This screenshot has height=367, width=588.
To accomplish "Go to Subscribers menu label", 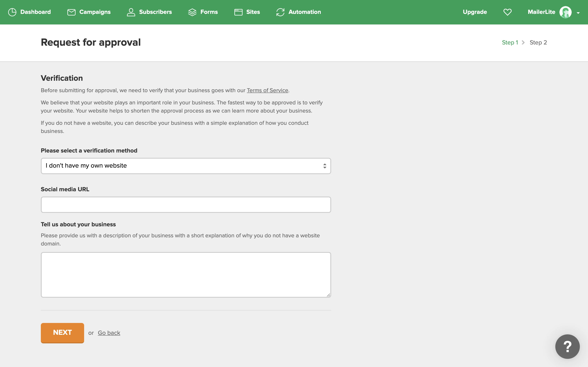I will tap(155, 12).
